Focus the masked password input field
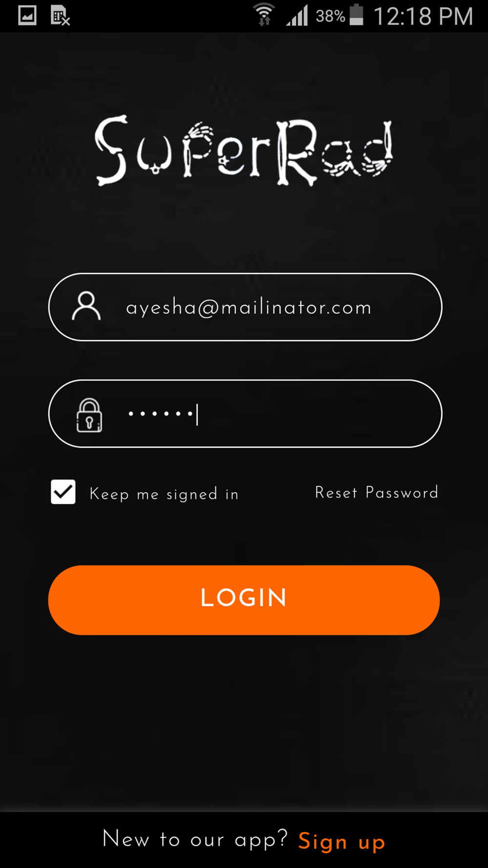 [x=245, y=413]
